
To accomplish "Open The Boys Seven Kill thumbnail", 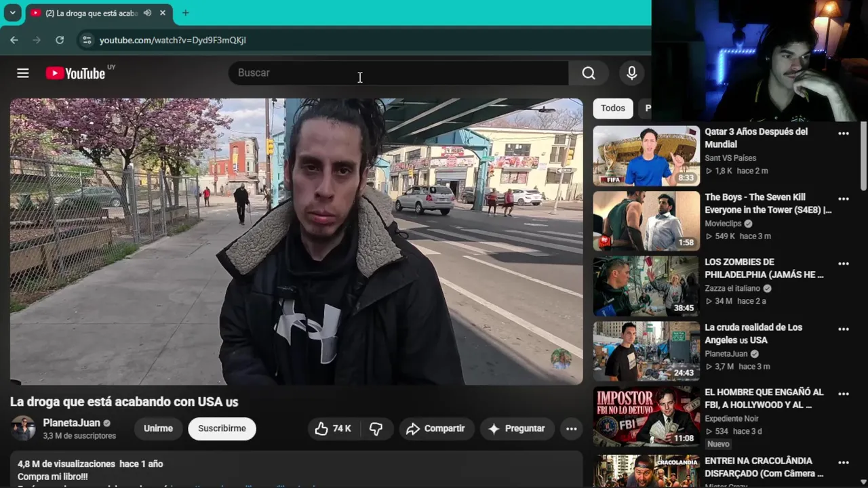I will [x=646, y=221].
